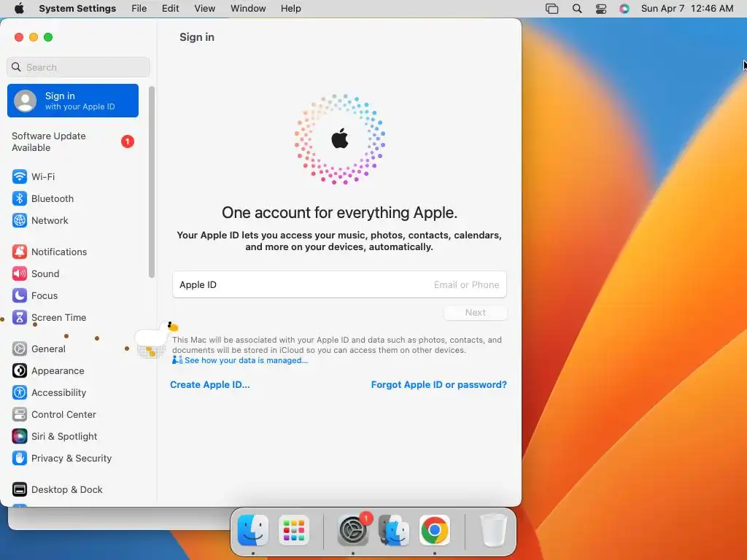The width and height of the screenshot is (747, 560).
Task: Open Wi-Fi settings icon in sidebar
Action: pyautogui.click(x=20, y=176)
